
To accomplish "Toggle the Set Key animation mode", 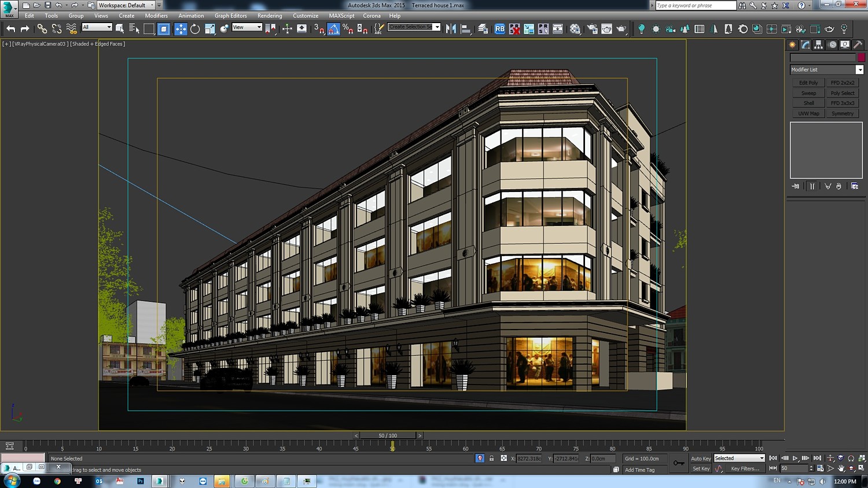I will [701, 469].
